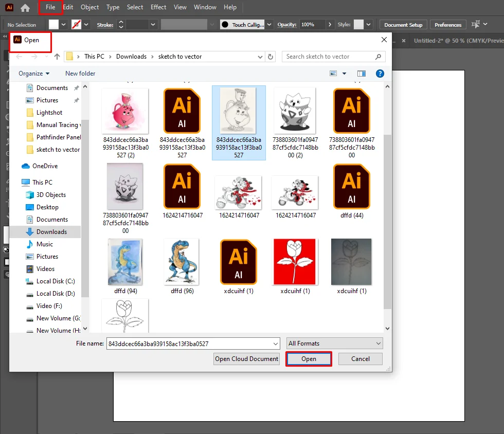504x434 pixels.
Task: Open the All Formats dropdown
Action: pyautogui.click(x=335, y=343)
